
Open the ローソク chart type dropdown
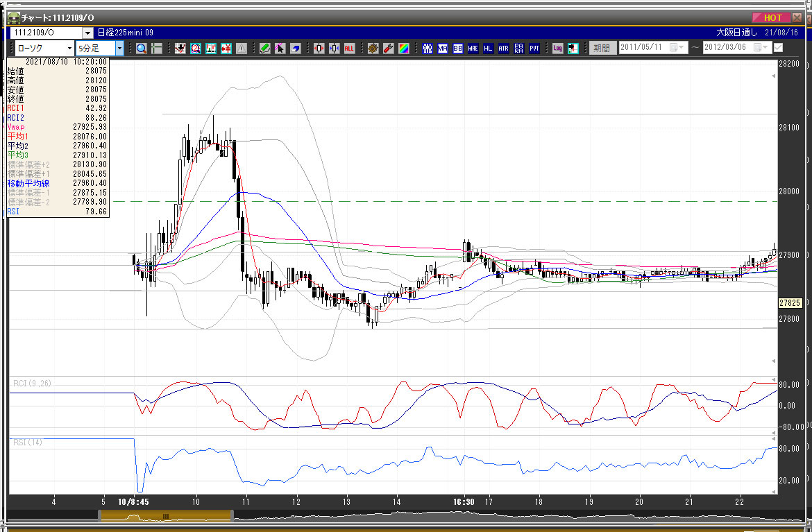[x=69, y=48]
